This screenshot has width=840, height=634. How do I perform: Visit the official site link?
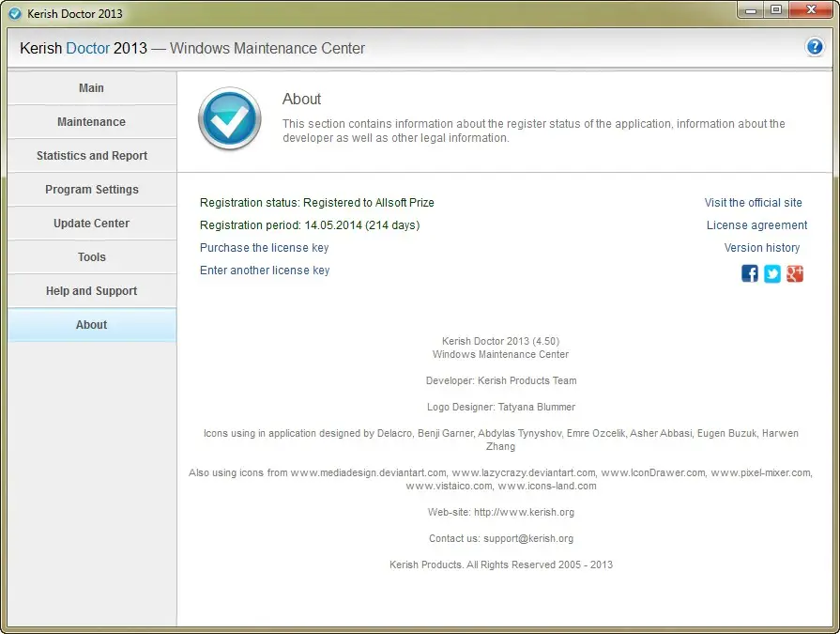tap(753, 203)
